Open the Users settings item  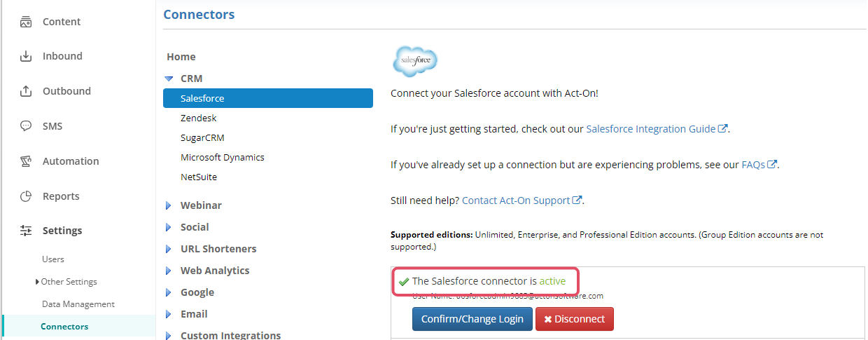(53, 259)
